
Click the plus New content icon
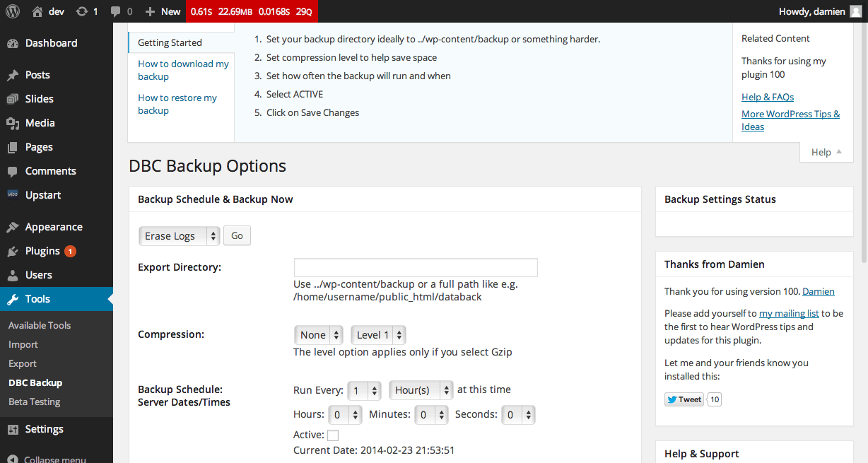(150, 11)
